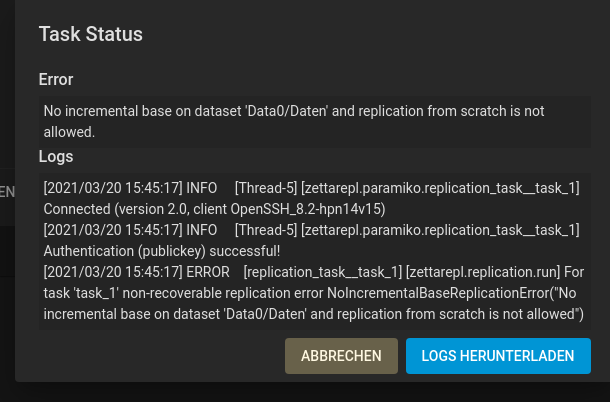
Task: Click 'Authentication (publickey) successful!' log line
Action: (162, 251)
